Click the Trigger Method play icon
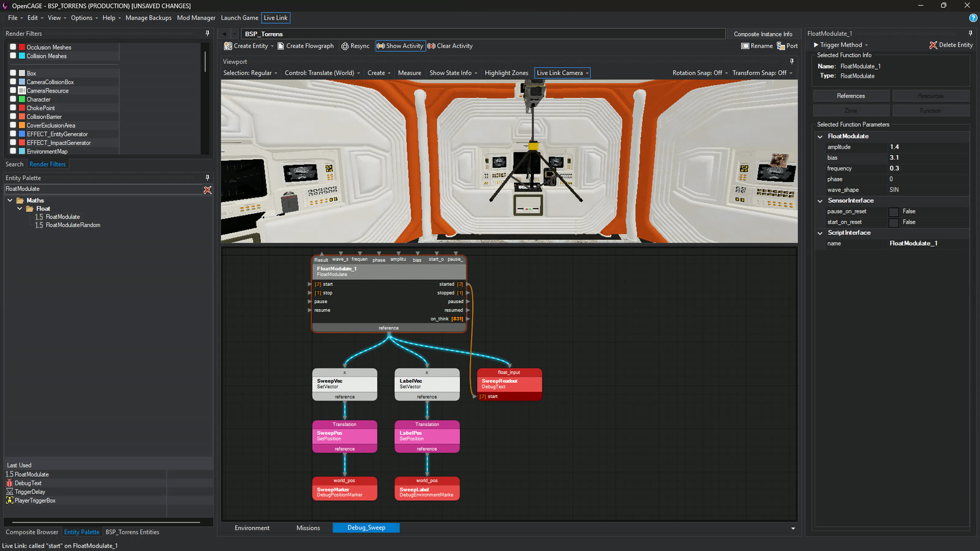 [816, 45]
